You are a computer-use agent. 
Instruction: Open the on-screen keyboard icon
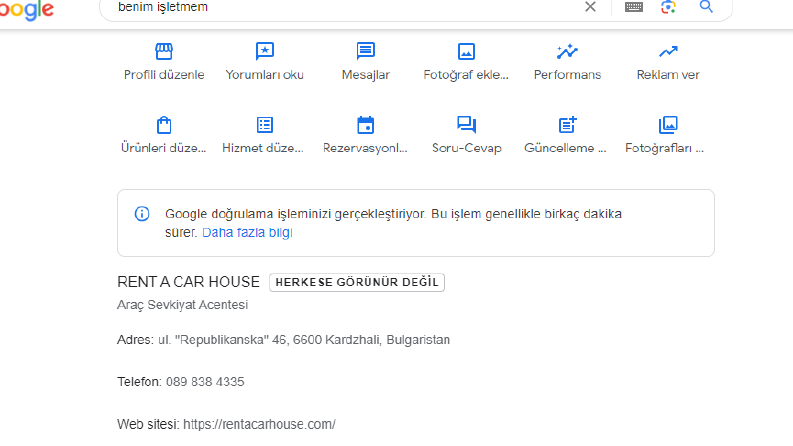[x=634, y=7]
